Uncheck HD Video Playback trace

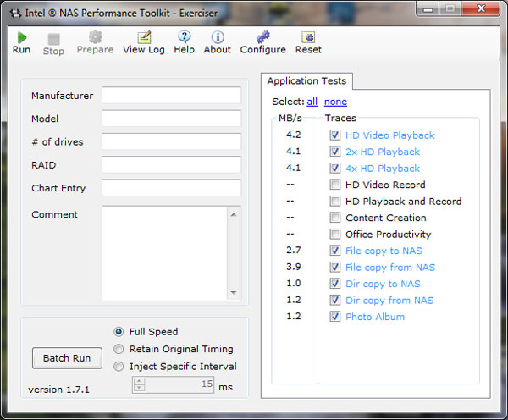coord(335,135)
